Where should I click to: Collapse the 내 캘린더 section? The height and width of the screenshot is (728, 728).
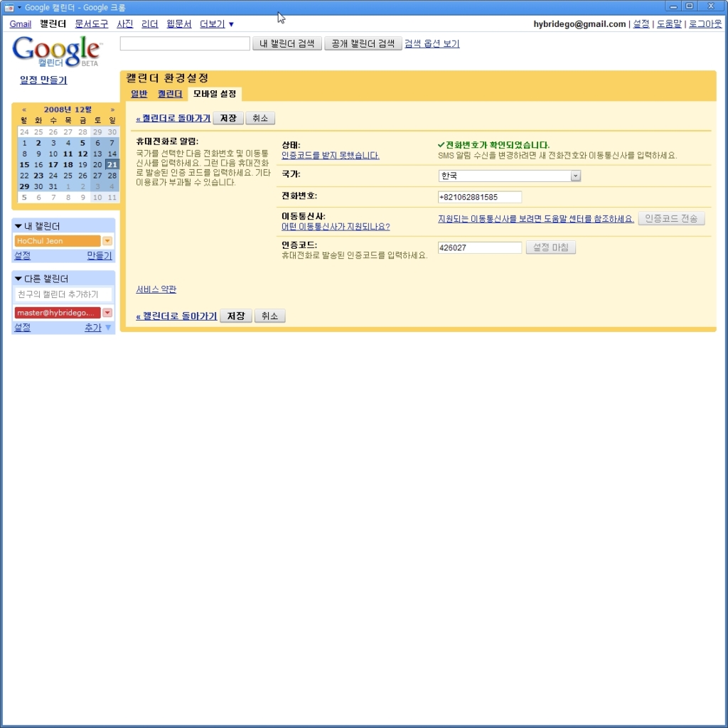pos(18,226)
